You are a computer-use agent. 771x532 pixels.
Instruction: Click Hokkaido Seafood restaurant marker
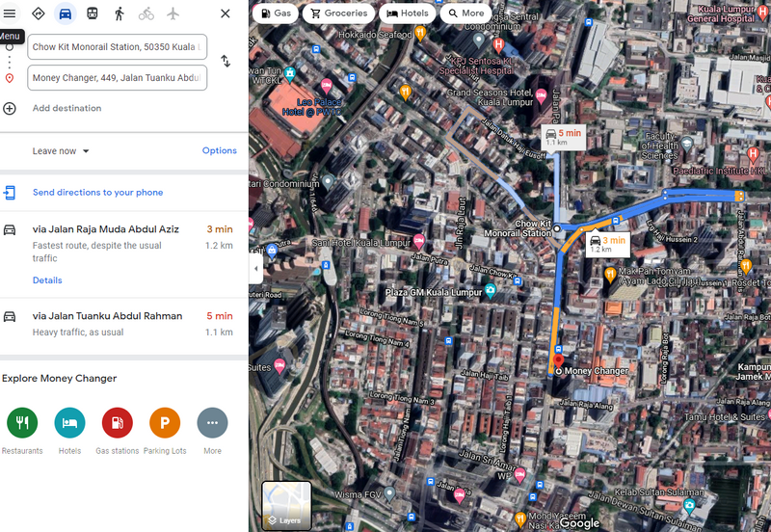420,34
